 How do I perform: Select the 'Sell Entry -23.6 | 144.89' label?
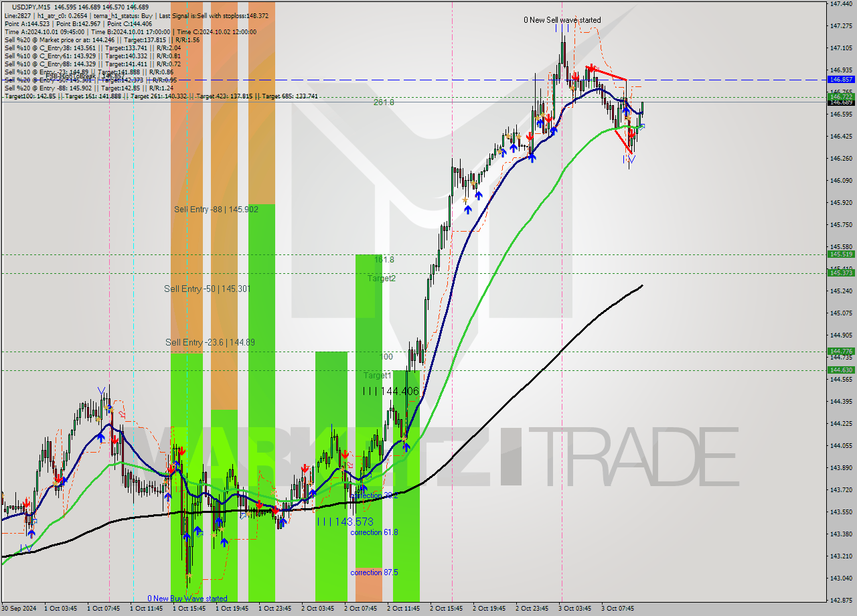click(210, 342)
